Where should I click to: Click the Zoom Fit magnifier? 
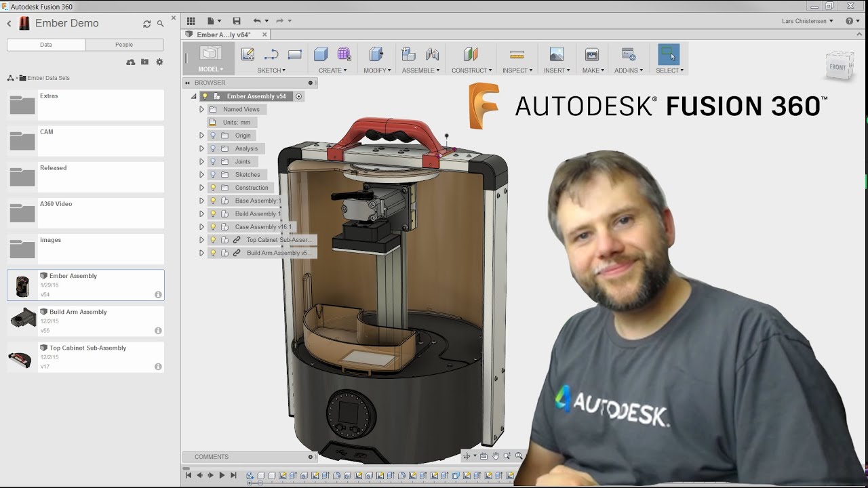519,456
